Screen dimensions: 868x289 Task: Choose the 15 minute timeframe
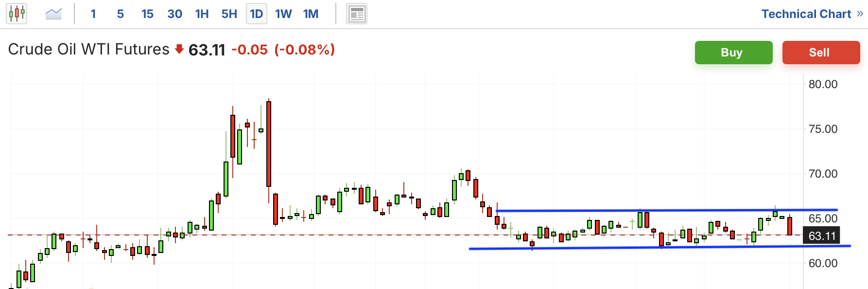click(x=147, y=14)
